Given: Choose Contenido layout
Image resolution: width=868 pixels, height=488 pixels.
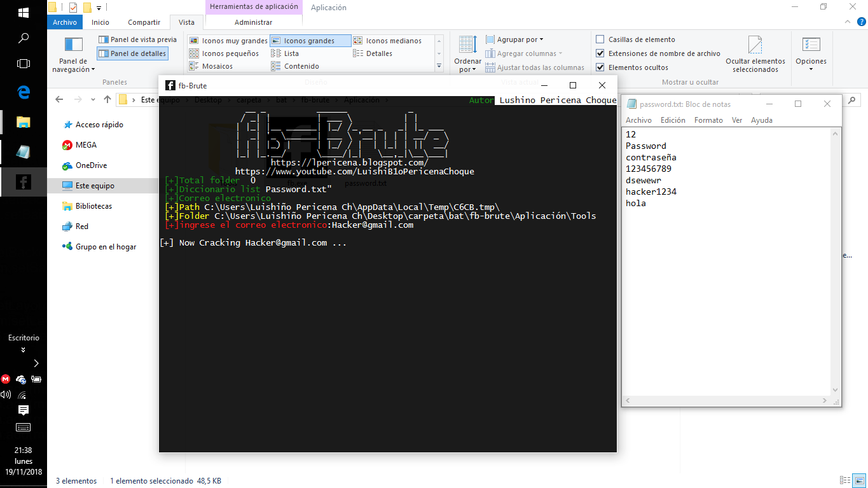Looking at the screenshot, I should pos(295,66).
